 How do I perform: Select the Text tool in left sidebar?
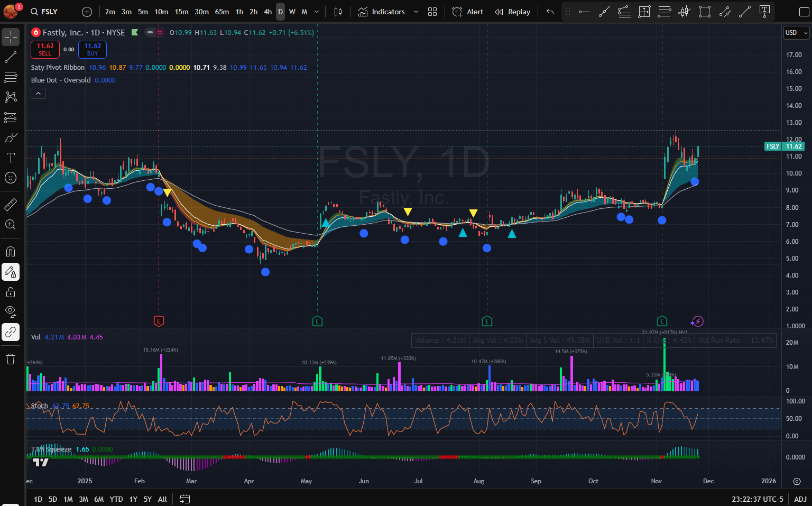[11, 158]
